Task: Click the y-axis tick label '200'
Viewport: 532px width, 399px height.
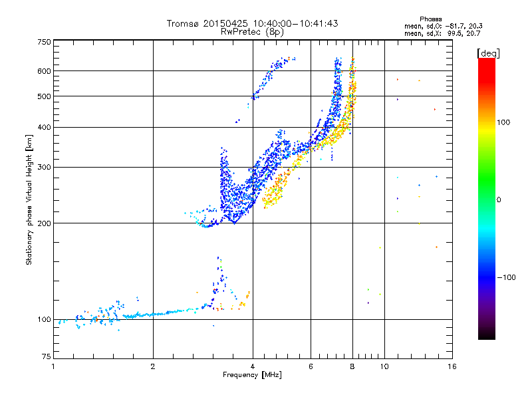Action: coord(45,223)
